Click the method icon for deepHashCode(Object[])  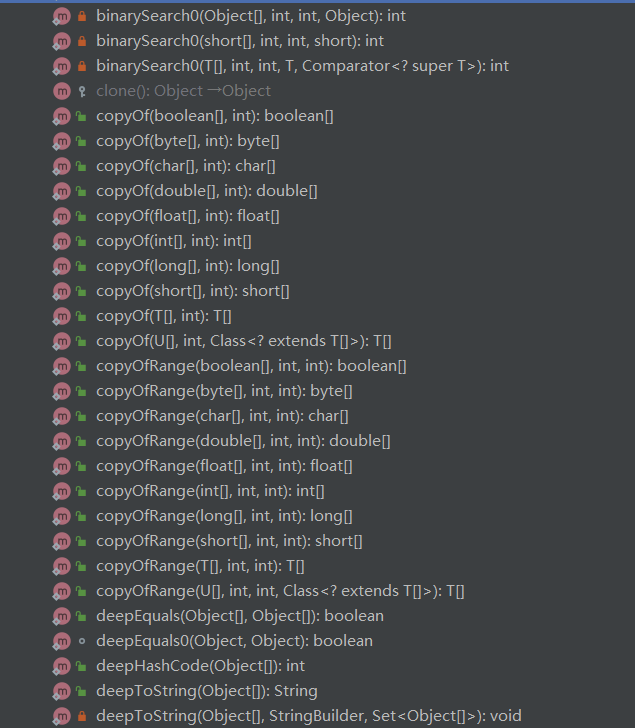pyautogui.click(x=61, y=666)
